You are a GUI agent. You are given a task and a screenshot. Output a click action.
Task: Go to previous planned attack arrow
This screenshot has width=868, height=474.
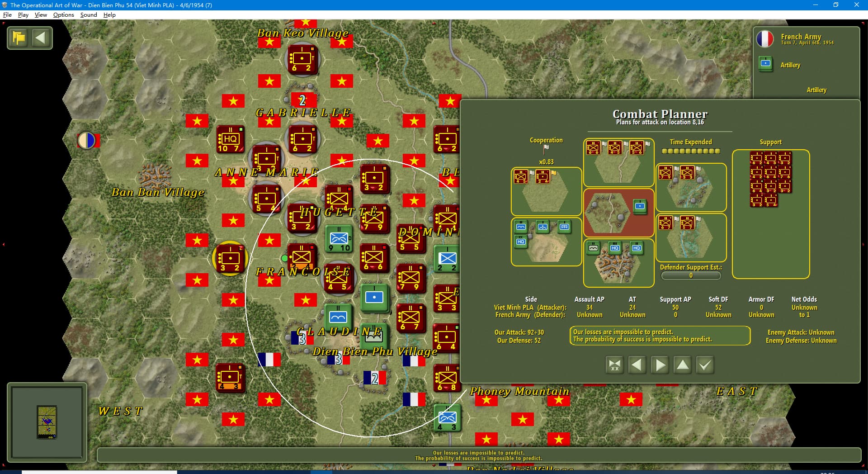(637, 365)
